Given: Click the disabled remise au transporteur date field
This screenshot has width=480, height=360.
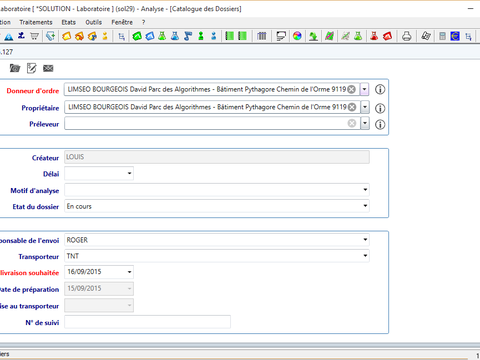Looking at the screenshot, I should tap(99, 305).
